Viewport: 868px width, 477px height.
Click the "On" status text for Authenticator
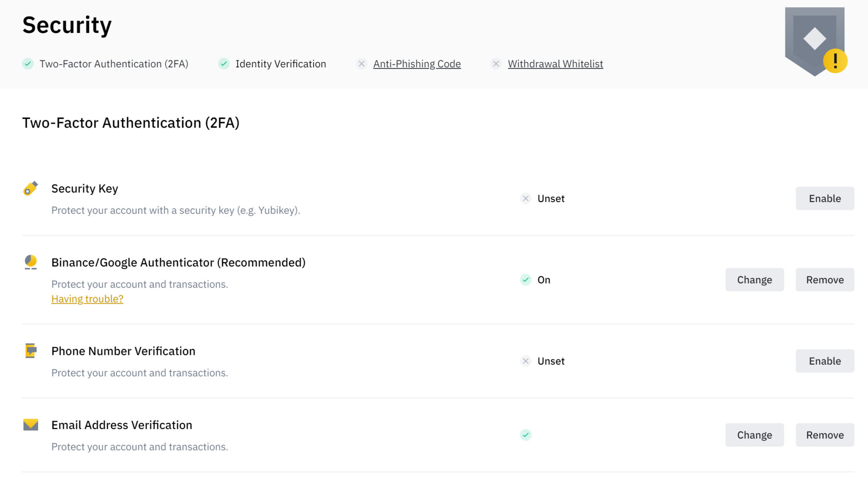pos(544,280)
